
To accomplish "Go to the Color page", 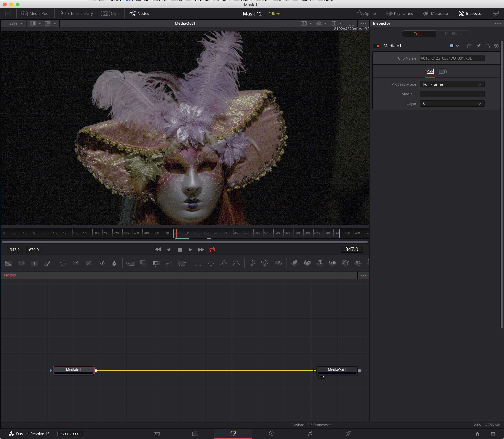I will click(271, 433).
